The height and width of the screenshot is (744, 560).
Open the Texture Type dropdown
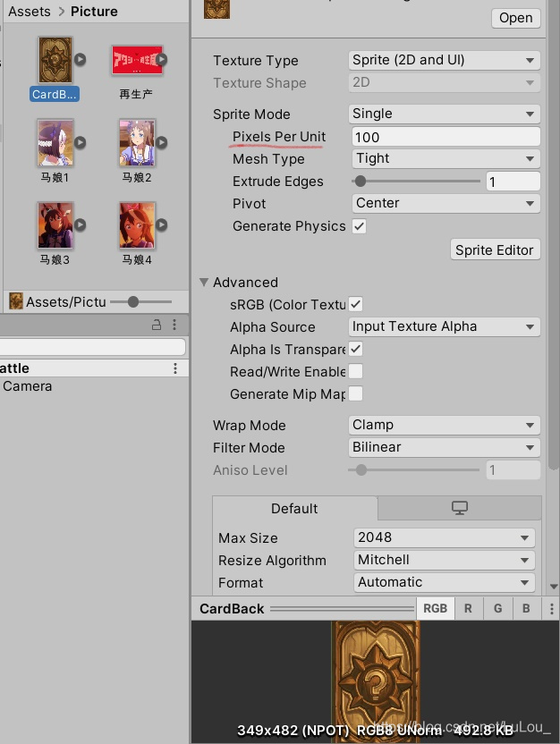tap(445, 60)
